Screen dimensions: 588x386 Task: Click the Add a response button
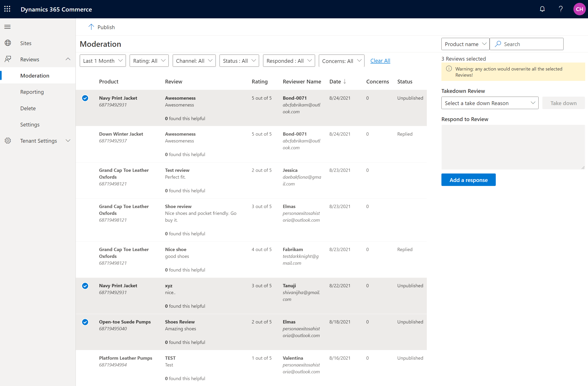click(468, 180)
